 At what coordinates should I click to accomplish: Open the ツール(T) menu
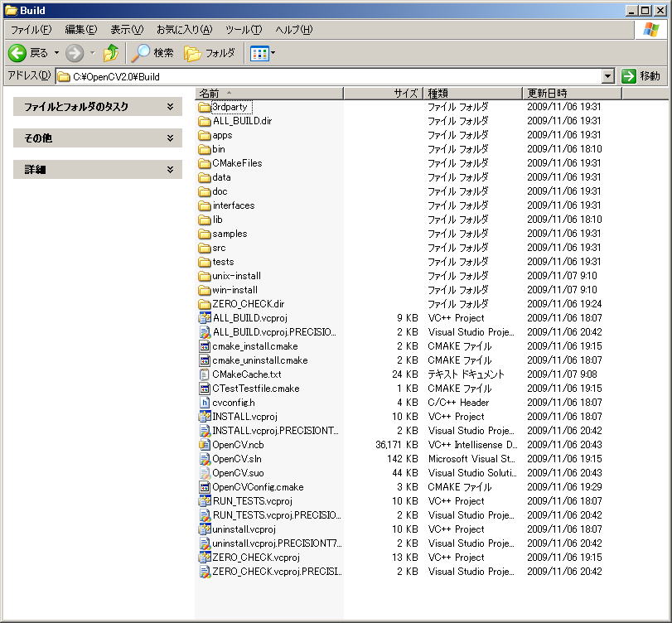click(x=244, y=30)
